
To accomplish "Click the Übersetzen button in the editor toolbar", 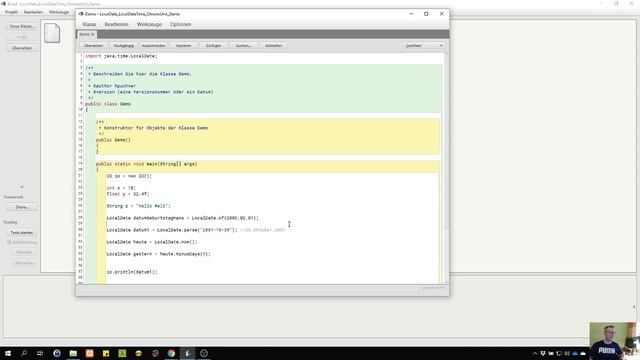I will (93, 46).
